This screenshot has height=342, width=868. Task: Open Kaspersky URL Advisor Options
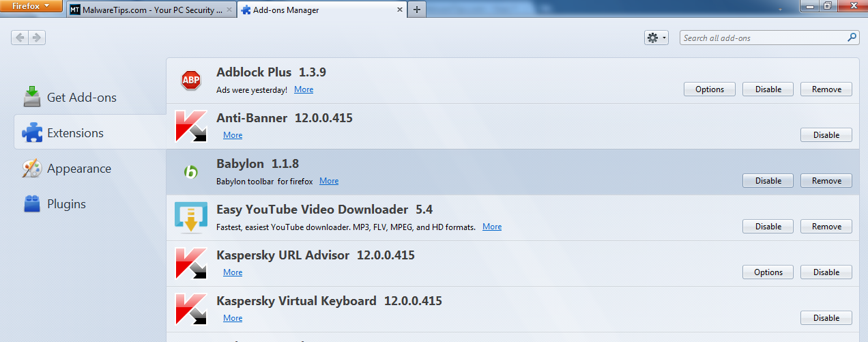point(768,272)
